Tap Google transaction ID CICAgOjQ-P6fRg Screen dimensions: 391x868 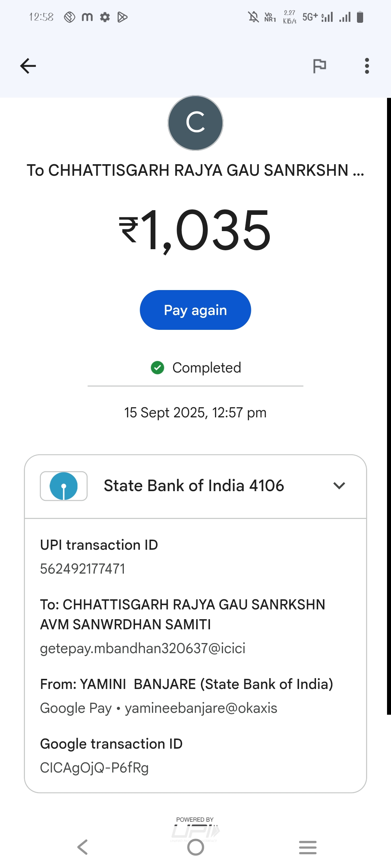coord(94,768)
